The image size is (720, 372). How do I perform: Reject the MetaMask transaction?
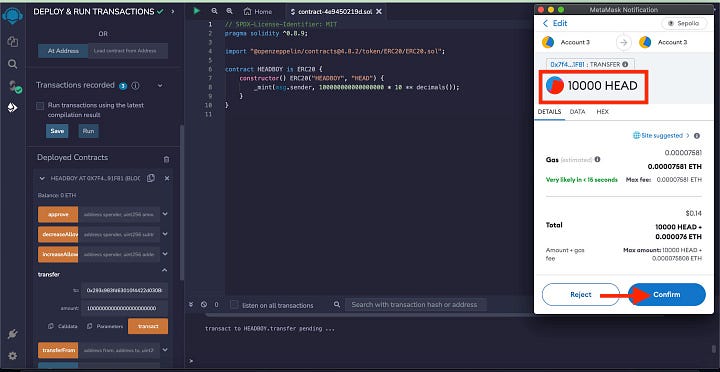tap(580, 294)
